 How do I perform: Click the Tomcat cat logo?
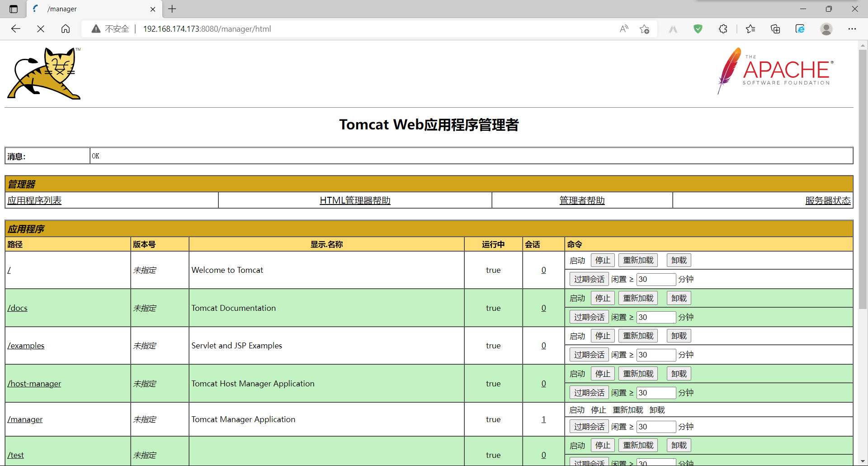(44, 73)
